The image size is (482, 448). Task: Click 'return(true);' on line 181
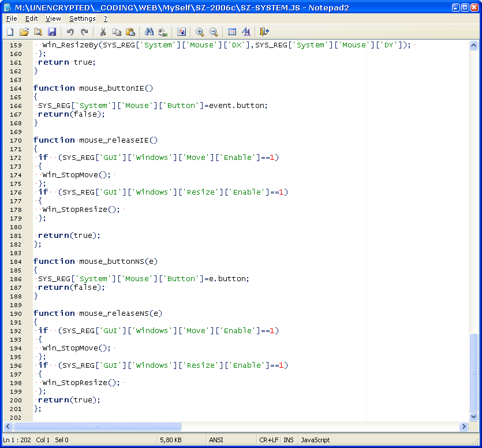tap(69, 236)
